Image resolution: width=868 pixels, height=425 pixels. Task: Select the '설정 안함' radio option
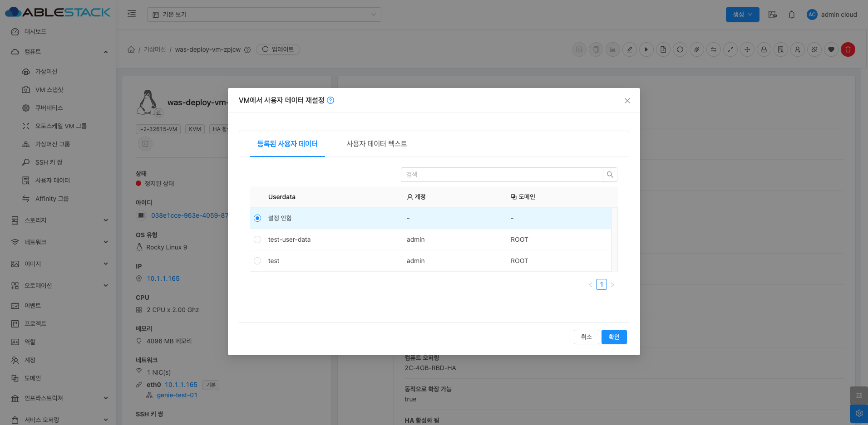click(x=257, y=218)
